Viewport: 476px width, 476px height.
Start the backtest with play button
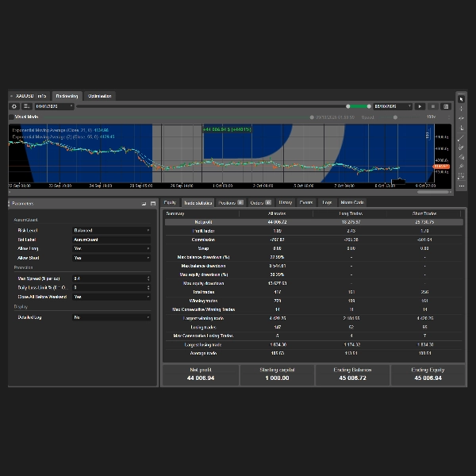click(x=420, y=106)
